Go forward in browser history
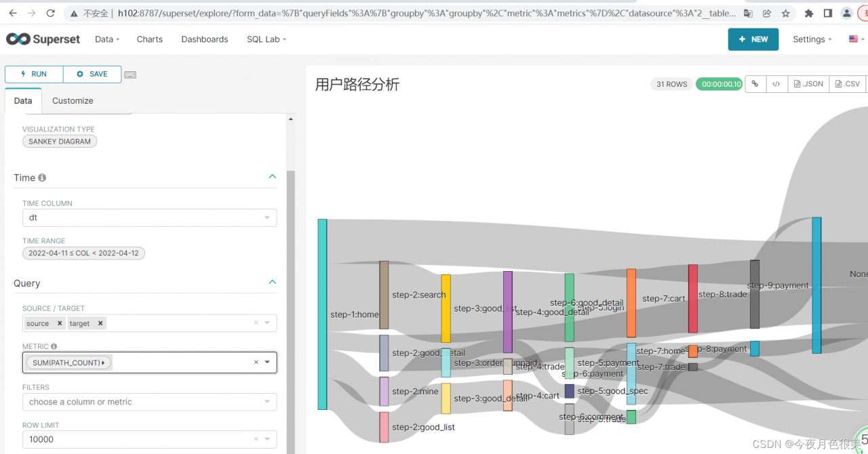Viewport: 868px width, 454px height. (32, 13)
